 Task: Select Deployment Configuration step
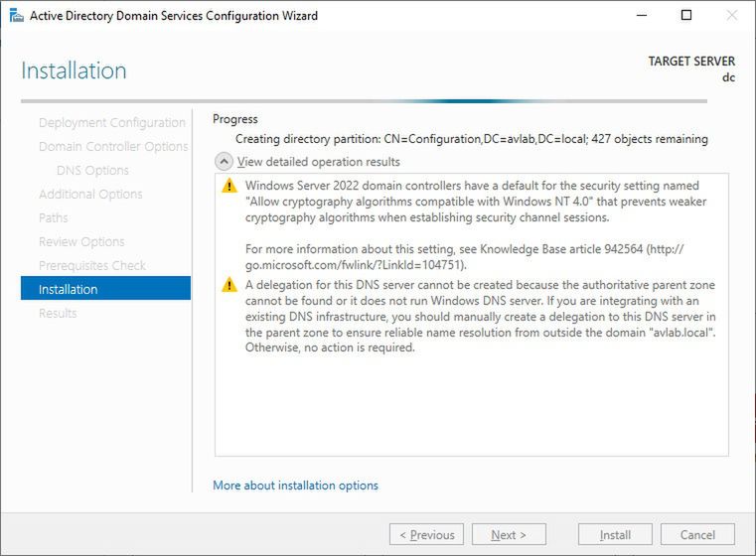coord(111,123)
